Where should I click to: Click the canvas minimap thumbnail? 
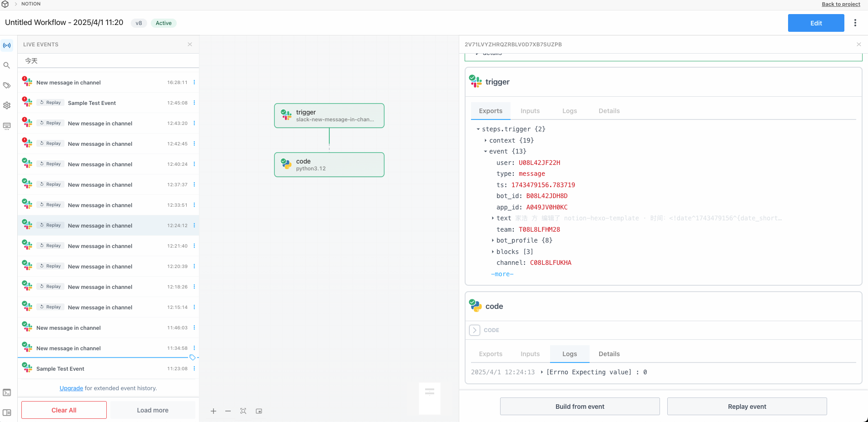point(430,398)
